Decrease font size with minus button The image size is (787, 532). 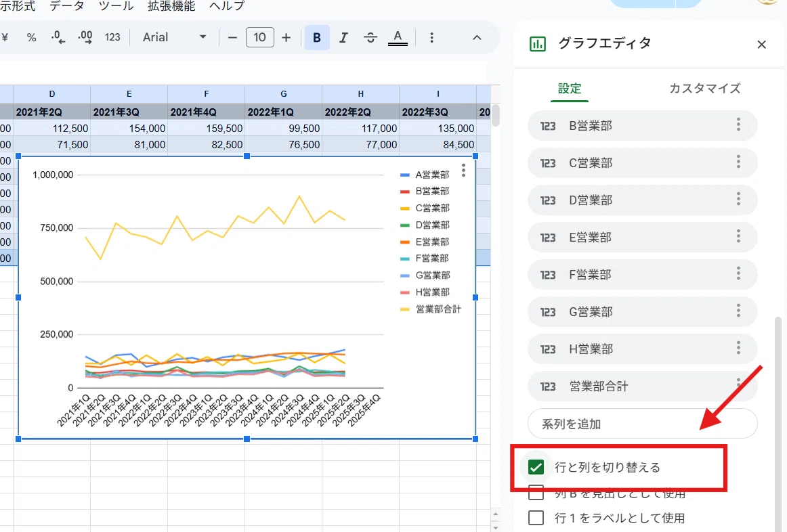coord(232,38)
